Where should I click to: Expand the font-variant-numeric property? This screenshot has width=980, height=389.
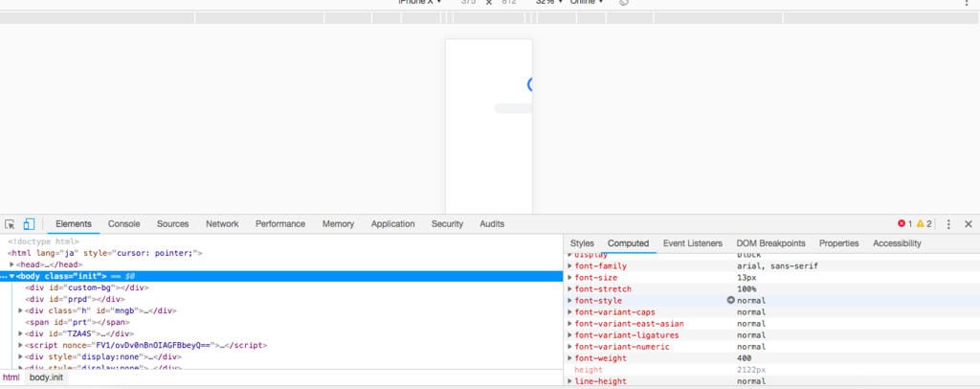pos(569,347)
